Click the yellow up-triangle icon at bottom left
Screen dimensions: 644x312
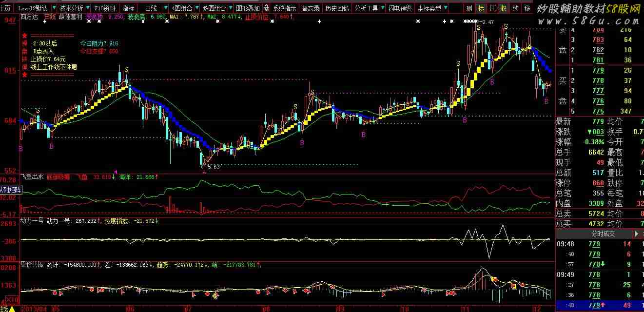click(x=12, y=308)
